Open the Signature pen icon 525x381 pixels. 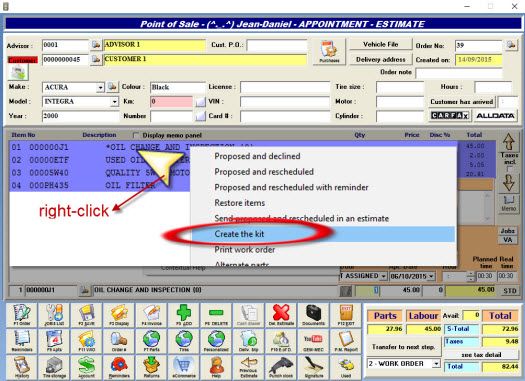[313, 367]
